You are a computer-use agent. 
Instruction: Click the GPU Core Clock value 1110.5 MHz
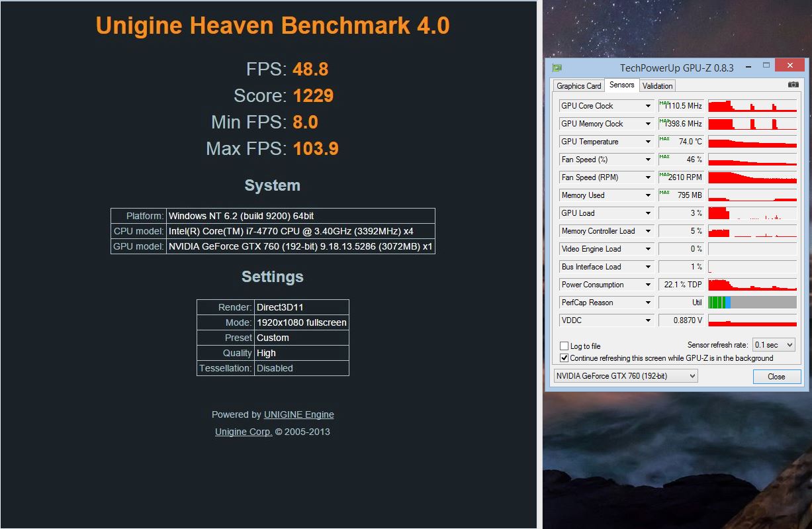682,106
